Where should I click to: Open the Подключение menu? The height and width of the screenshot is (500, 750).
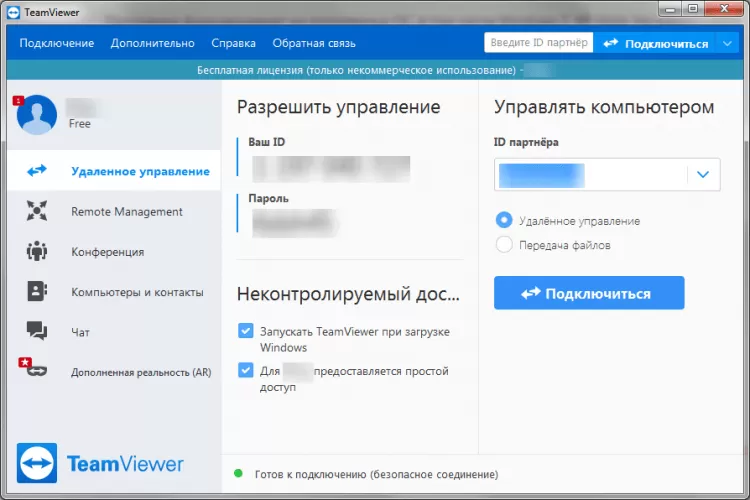pyautogui.click(x=56, y=43)
